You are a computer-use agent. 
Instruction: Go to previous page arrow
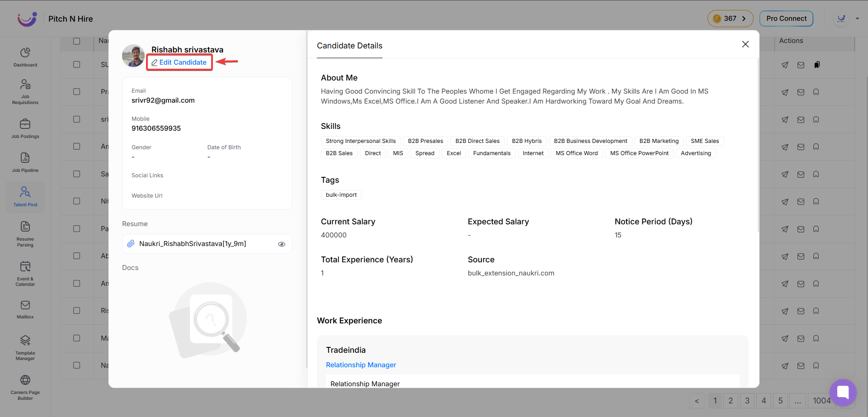click(x=697, y=401)
